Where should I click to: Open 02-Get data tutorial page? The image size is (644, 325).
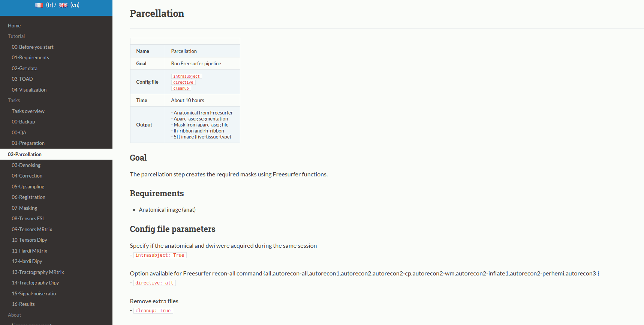pyautogui.click(x=24, y=68)
